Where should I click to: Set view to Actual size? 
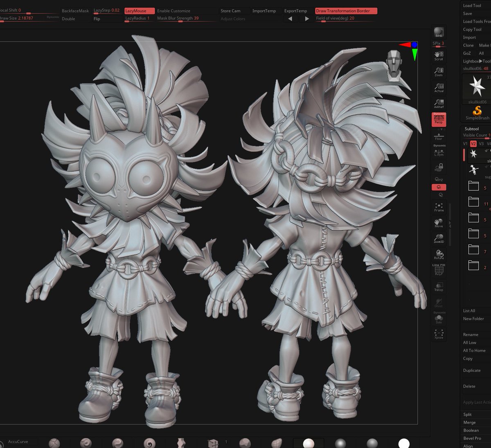(439, 88)
